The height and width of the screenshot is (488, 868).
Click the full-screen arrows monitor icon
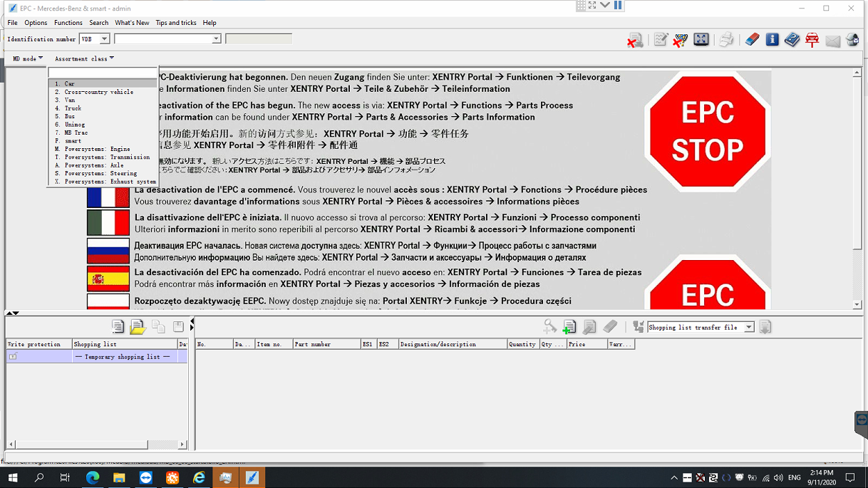pos(701,39)
